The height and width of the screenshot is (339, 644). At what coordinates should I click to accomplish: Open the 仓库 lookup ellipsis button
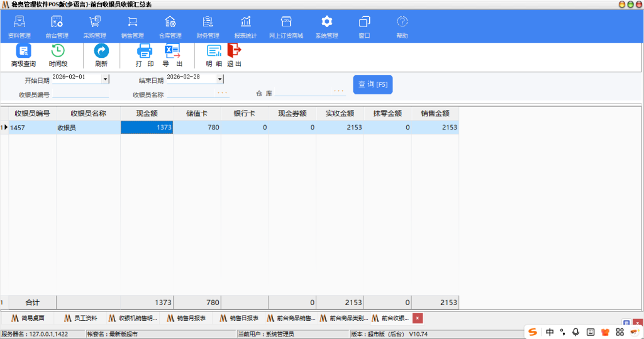(338, 92)
